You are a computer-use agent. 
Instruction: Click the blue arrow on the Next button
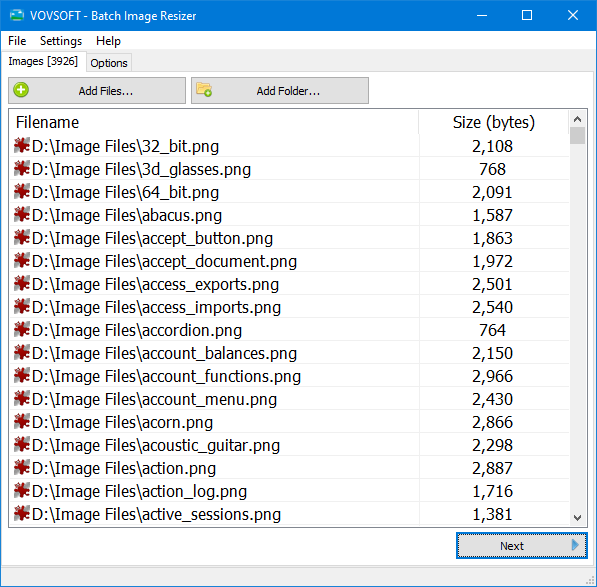(x=575, y=545)
